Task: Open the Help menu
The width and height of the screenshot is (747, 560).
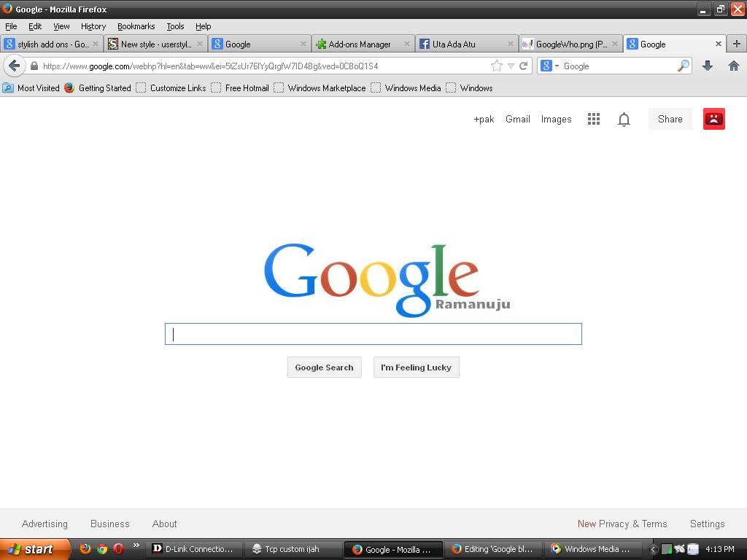Action: pyautogui.click(x=204, y=26)
